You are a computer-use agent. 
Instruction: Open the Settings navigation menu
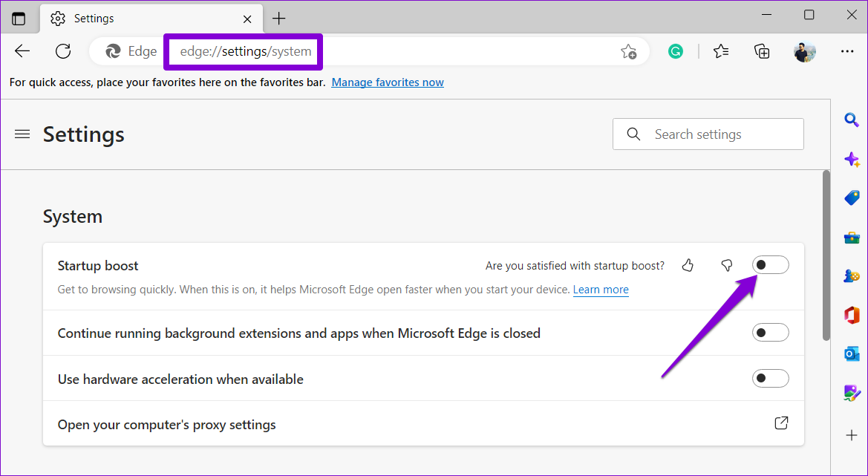(x=22, y=134)
